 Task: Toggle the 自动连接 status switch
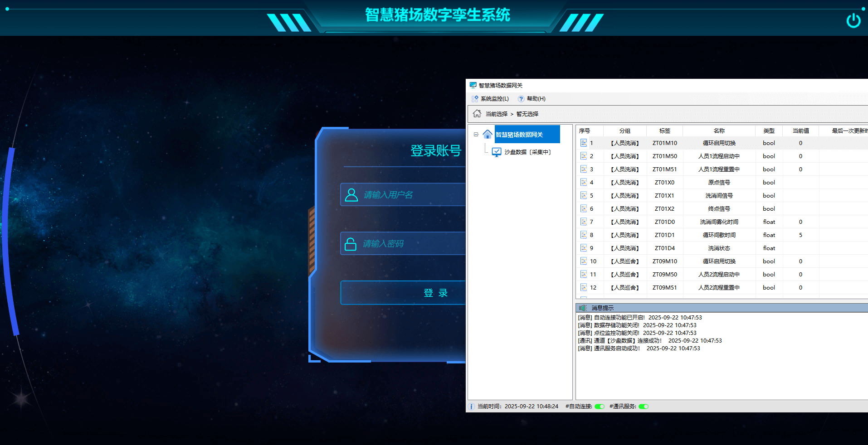click(x=600, y=406)
